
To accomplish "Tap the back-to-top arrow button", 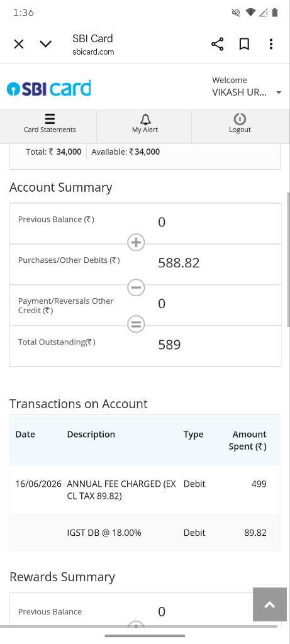I will pos(270,604).
